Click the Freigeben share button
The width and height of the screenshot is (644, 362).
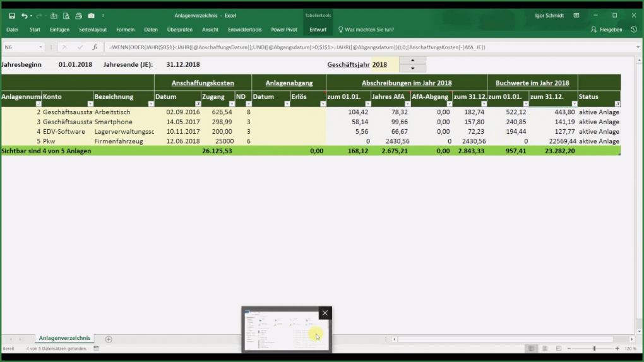click(606, 30)
